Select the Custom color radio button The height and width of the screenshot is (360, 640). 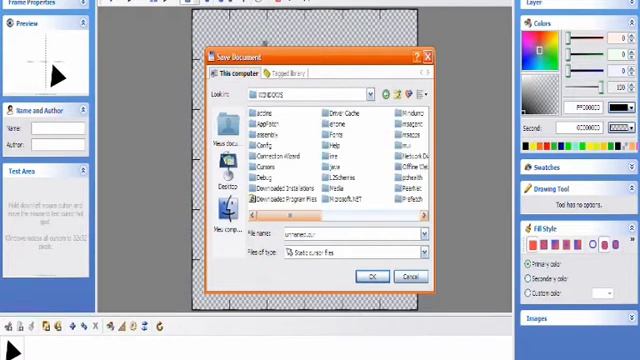coord(527,293)
